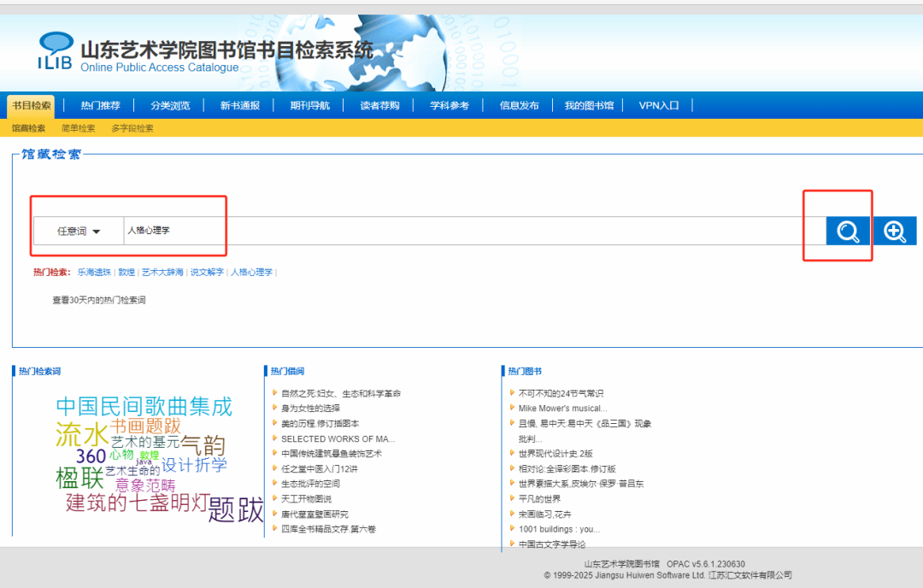
Task: Select the 多字段检索 sub-navigation link
Action: click(132, 128)
